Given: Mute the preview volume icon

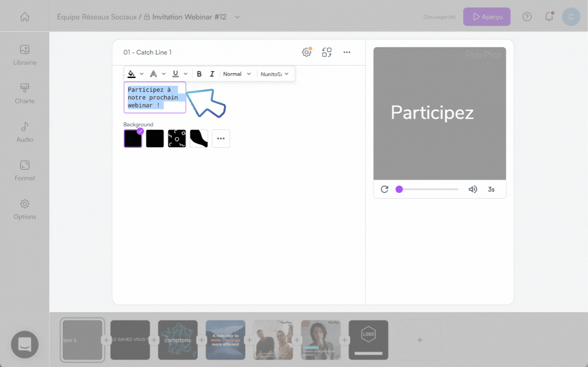Looking at the screenshot, I should 473,189.
